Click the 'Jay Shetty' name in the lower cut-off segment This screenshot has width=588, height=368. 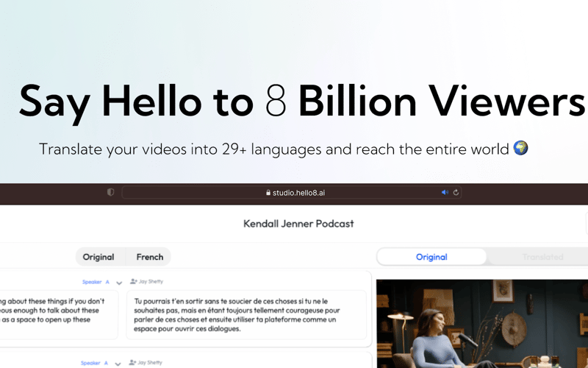click(150, 362)
